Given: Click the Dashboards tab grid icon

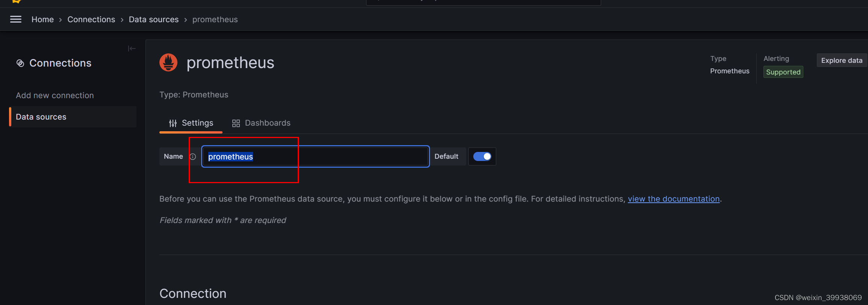Looking at the screenshot, I should pos(236,123).
